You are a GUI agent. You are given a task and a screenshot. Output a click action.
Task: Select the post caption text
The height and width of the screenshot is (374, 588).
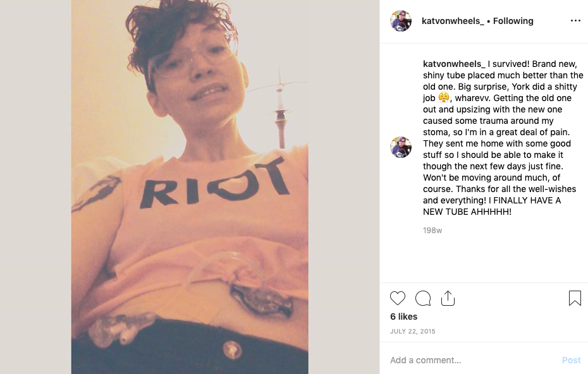pyautogui.click(x=503, y=138)
